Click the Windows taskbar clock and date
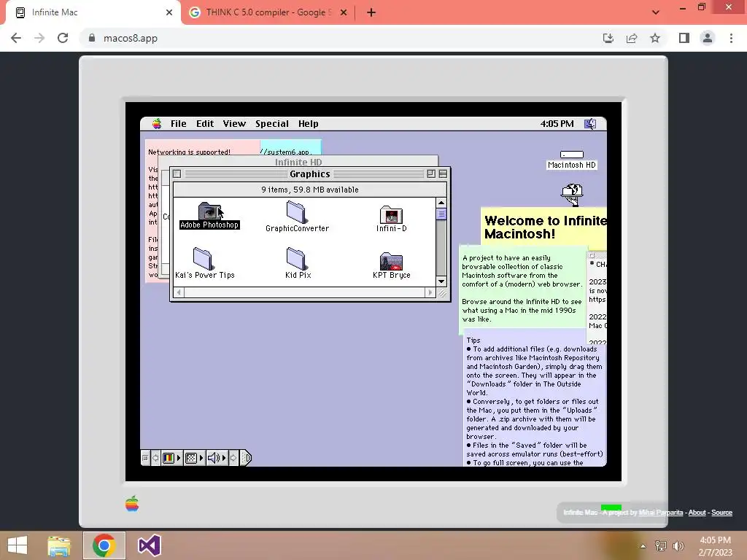The height and width of the screenshot is (560, 747). click(715, 546)
